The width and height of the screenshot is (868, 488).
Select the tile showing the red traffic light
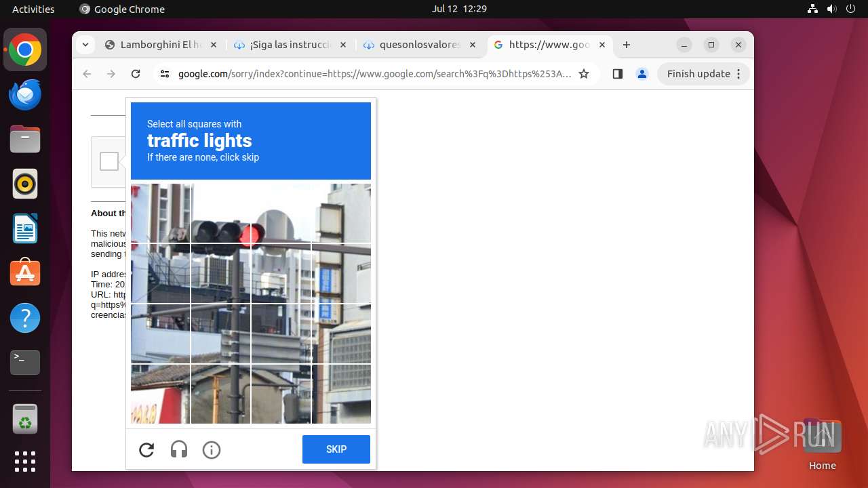281,213
